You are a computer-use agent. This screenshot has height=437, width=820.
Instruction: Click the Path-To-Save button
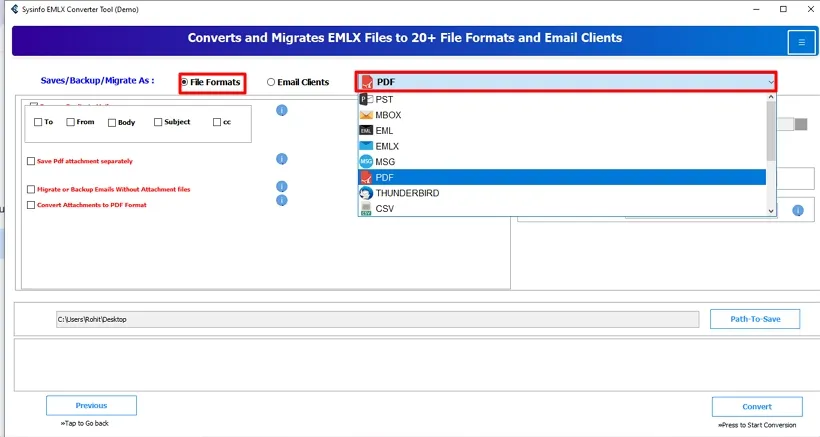point(755,319)
